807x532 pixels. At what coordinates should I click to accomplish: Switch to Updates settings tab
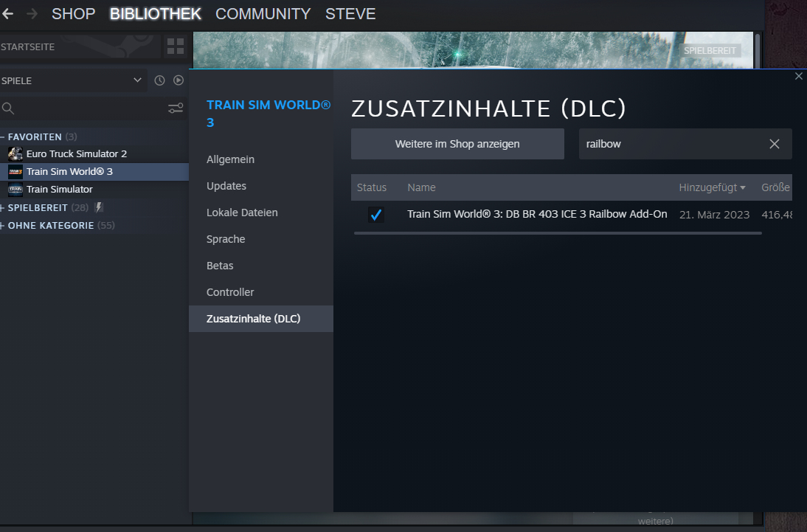tap(261, 186)
